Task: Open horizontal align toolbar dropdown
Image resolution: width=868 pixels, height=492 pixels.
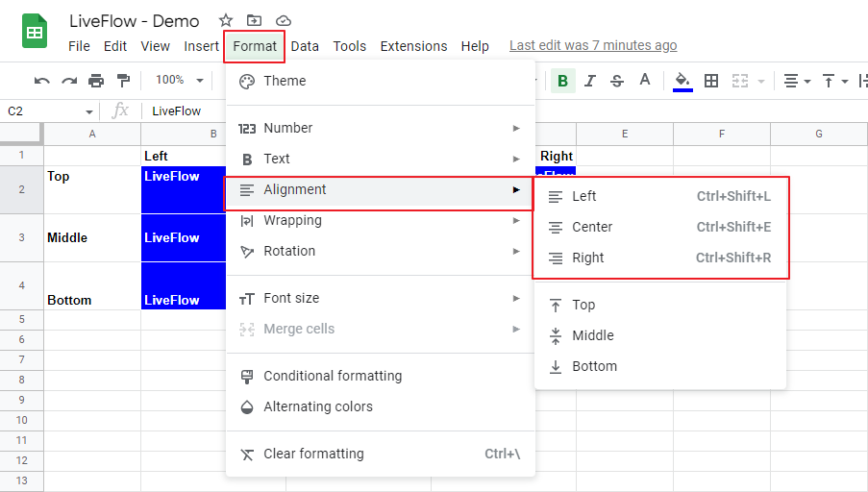Action: click(797, 81)
